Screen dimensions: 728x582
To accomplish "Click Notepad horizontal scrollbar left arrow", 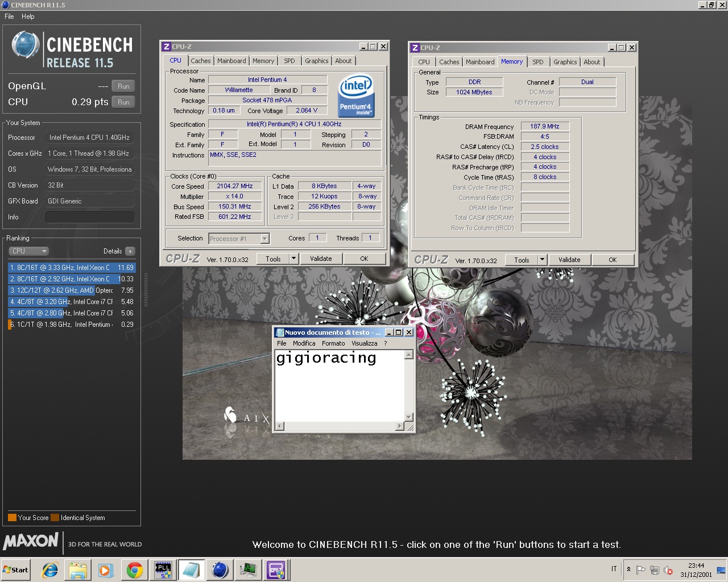I will [x=280, y=426].
